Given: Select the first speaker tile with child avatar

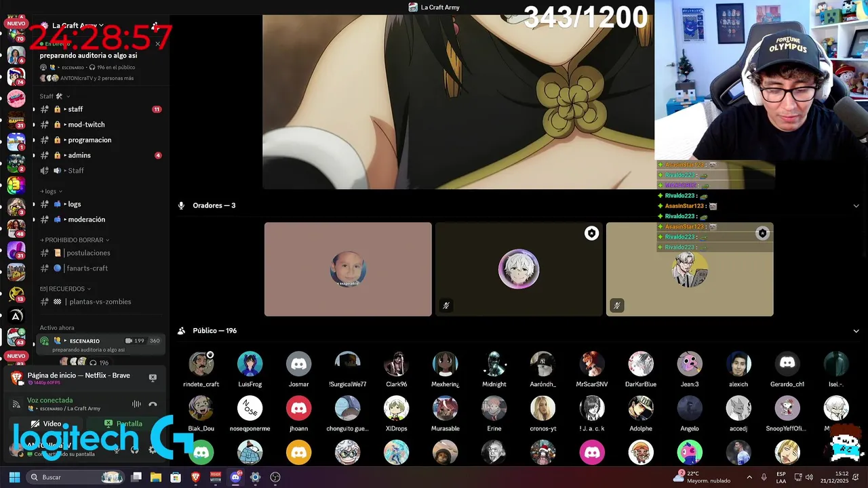Looking at the screenshot, I should click(x=348, y=269).
